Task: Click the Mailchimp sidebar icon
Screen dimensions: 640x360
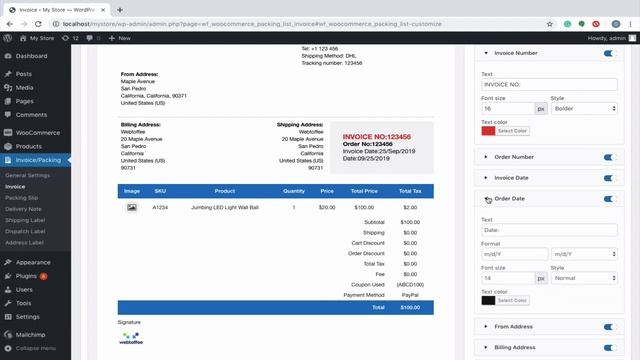Action: pyautogui.click(x=8, y=335)
